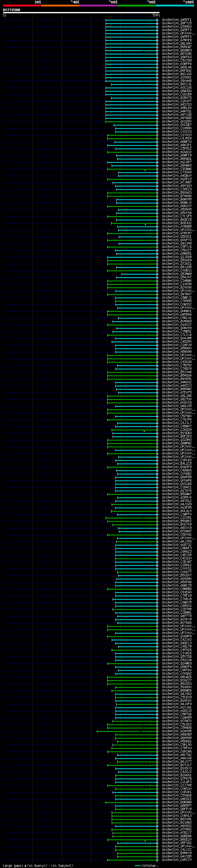
Task: Select hit label UniRef100_Q7P678
Action: [177, 778]
